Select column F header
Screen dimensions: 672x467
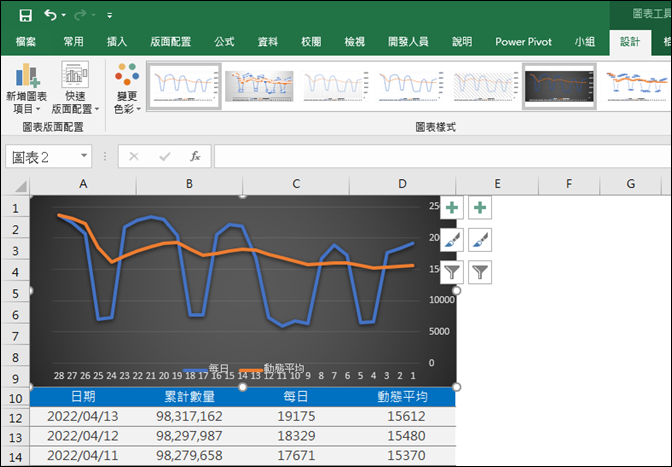(x=569, y=184)
